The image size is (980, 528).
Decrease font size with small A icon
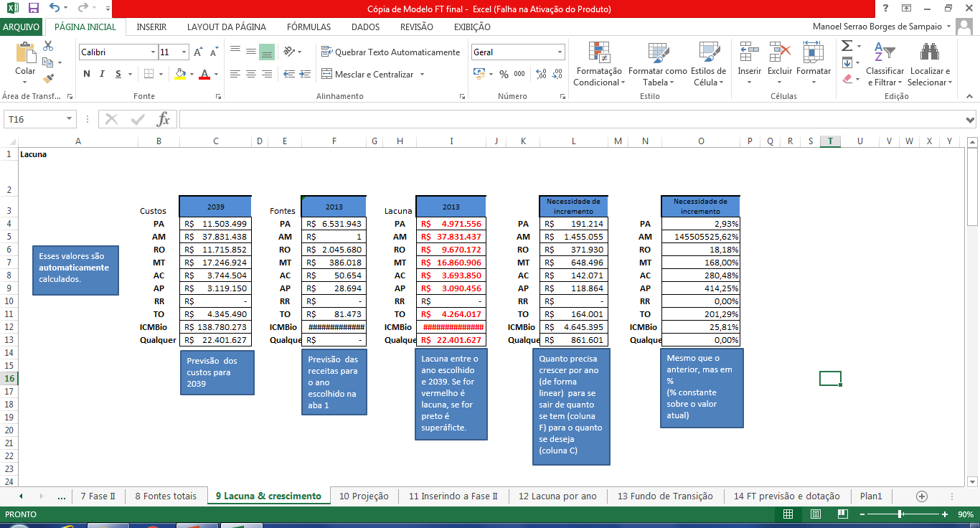[214, 52]
